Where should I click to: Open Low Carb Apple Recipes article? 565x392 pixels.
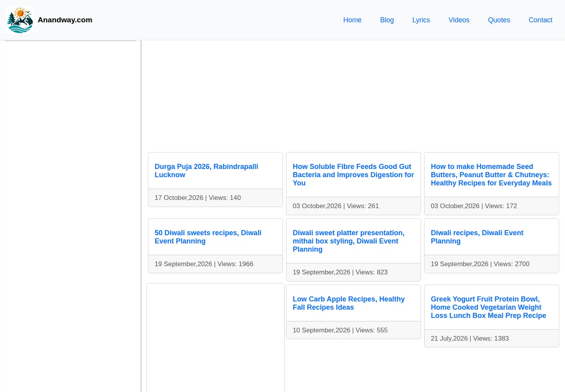(x=348, y=303)
